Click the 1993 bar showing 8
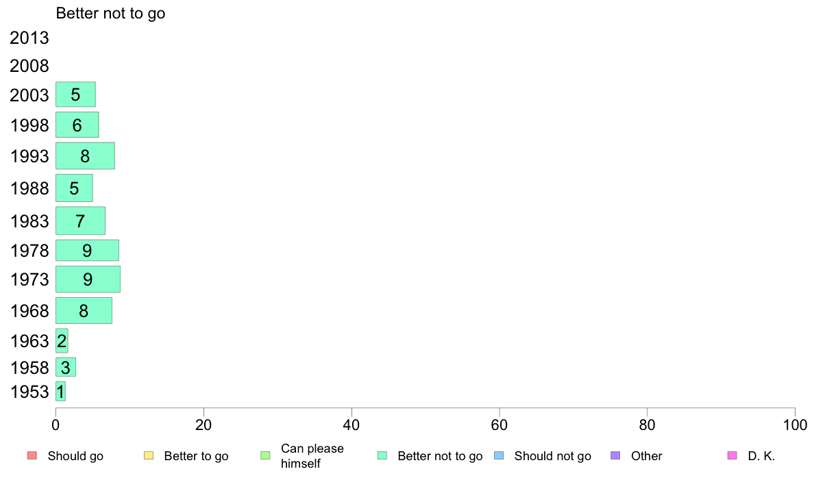This screenshot has height=504, width=814. (85, 155)
